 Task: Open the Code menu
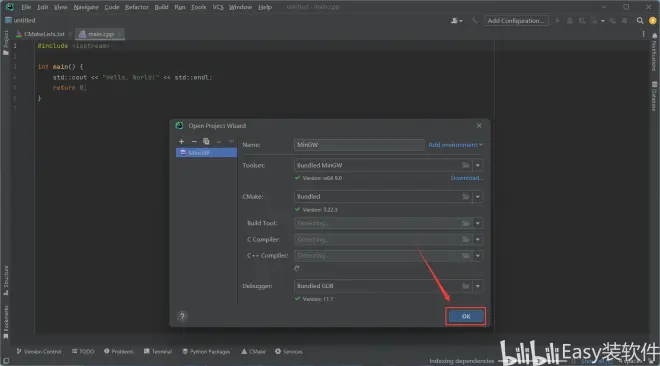112,7
